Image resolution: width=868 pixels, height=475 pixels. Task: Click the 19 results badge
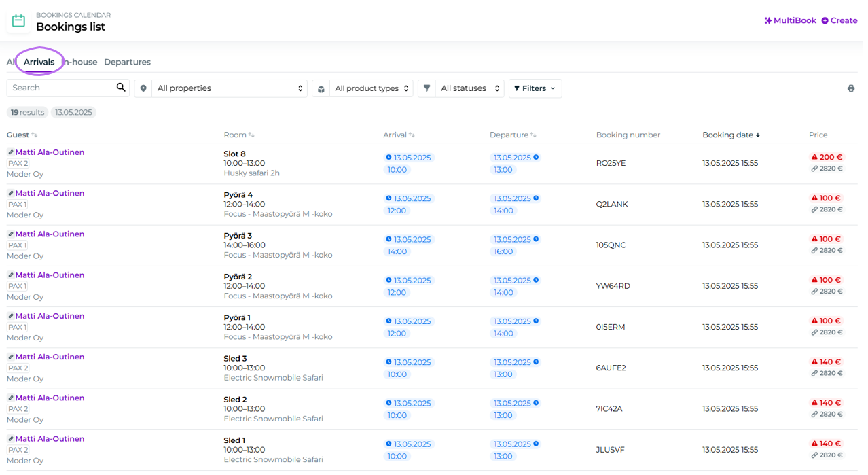[x=28, y=113]
